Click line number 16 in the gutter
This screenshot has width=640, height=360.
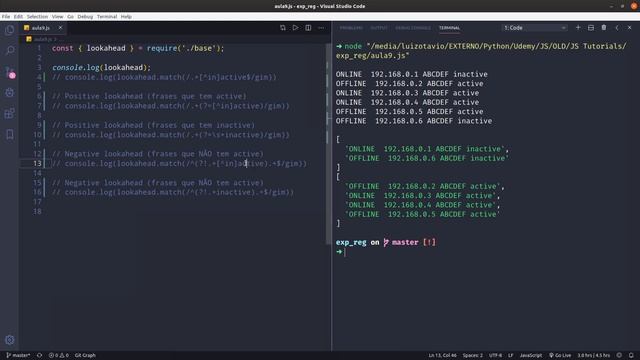point(37,192)
